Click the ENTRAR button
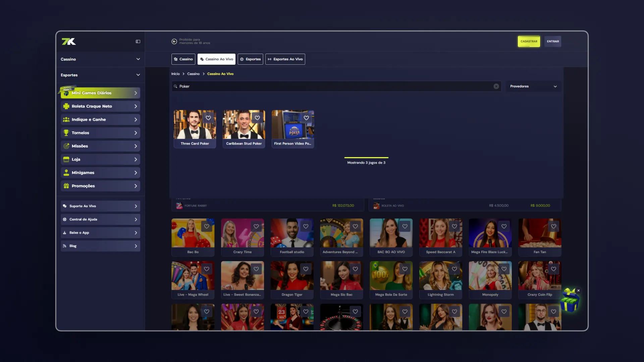The image size is (644, 362). (552, 42)
